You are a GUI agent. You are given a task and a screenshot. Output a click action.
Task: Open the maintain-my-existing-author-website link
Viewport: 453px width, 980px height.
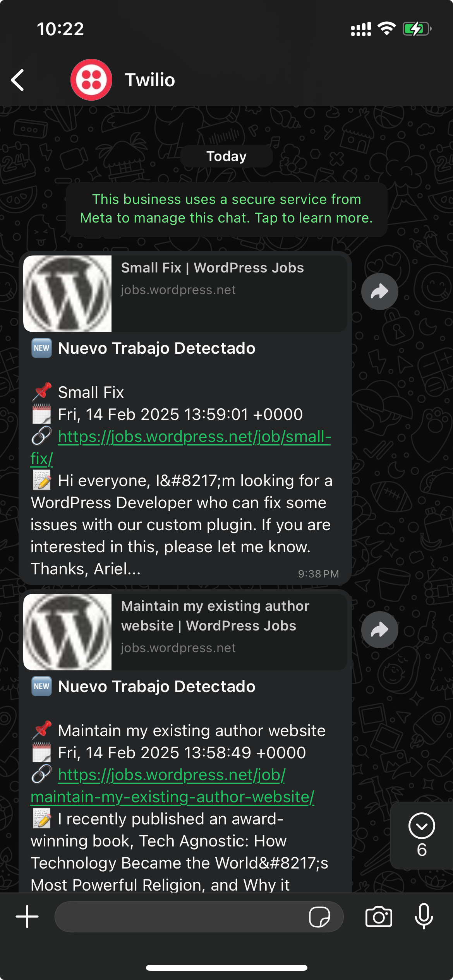coord(172,786)
